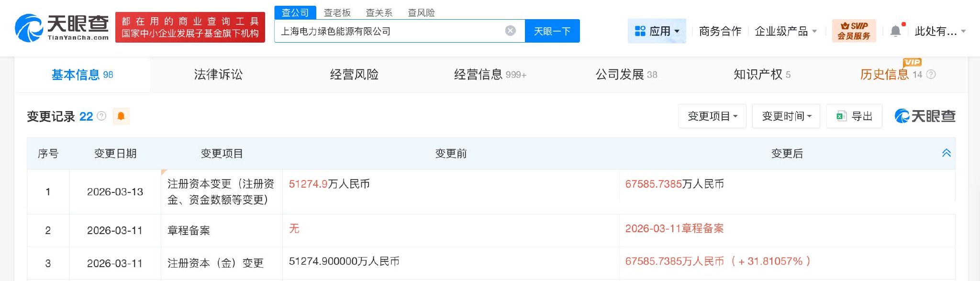Open the user account menu 此处有…
Image resolution: width=980 pixels, height=281 pixels.
[940, 31]
